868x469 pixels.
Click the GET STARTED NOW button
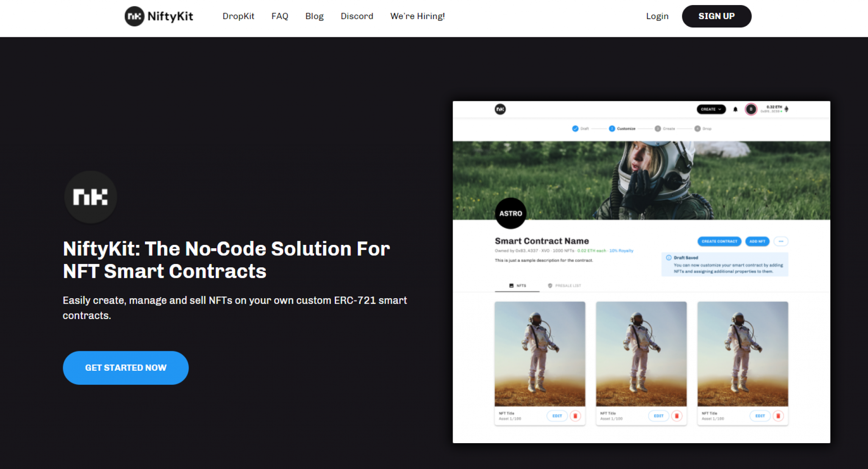point(125,368)
